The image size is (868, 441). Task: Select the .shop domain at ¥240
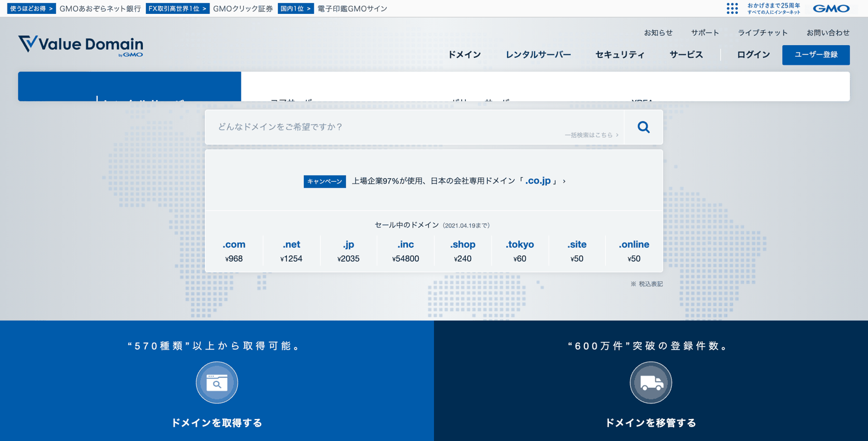point(462,251)
